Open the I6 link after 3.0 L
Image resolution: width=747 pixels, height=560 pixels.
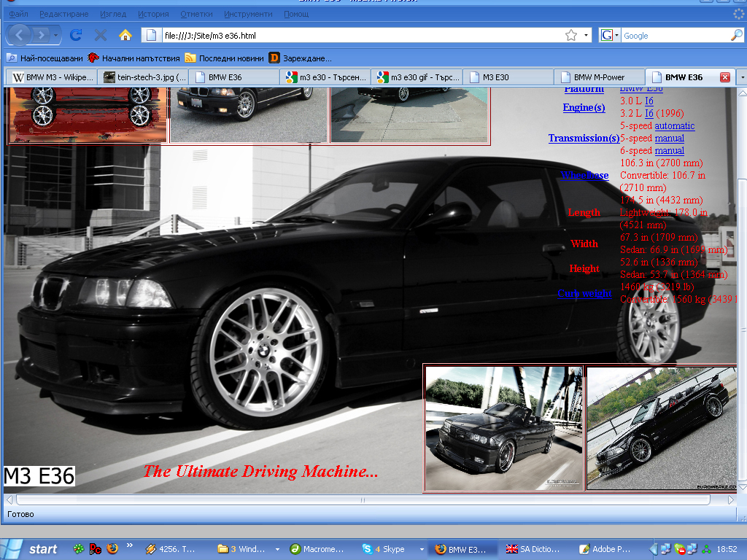pos(649,101)
